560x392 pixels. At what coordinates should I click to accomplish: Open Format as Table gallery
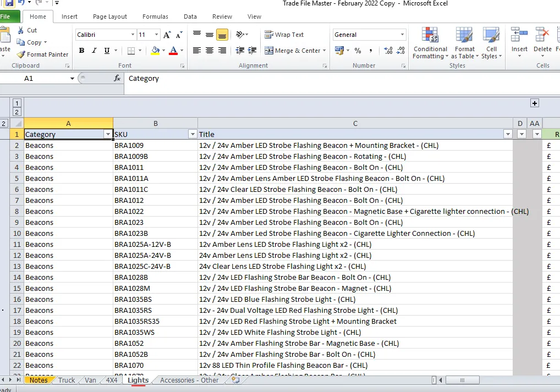464,43
